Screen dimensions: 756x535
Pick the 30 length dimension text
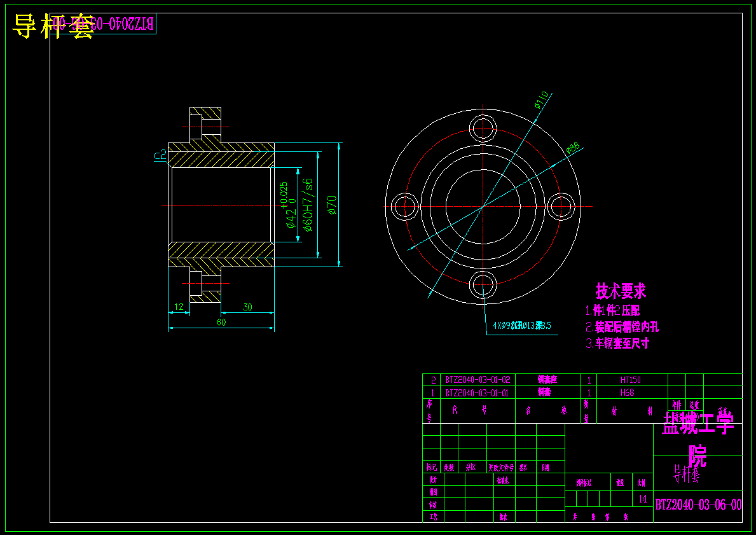(247, 307)
